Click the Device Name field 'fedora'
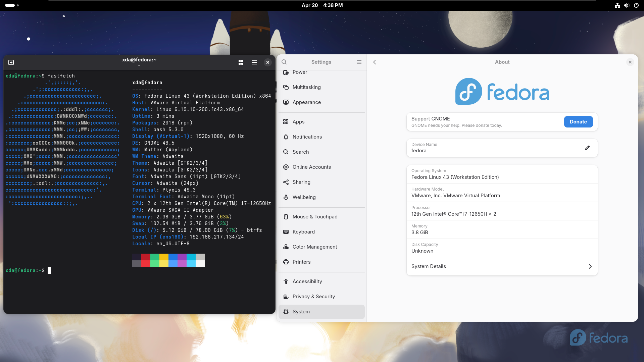Viewport: 644px width, 362px height. [502, 148]
